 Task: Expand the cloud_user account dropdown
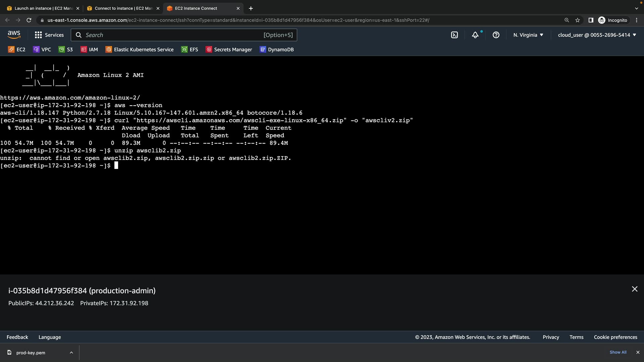coord(597,35)
